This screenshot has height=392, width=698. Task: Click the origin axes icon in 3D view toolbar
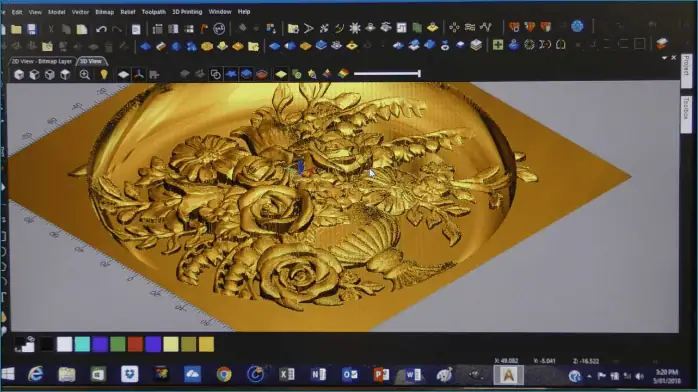[x=139, y=74]
